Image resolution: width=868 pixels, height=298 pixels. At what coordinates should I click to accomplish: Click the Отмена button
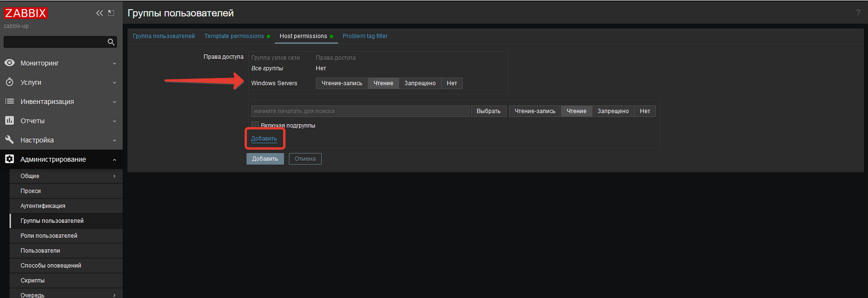(305, 159)
